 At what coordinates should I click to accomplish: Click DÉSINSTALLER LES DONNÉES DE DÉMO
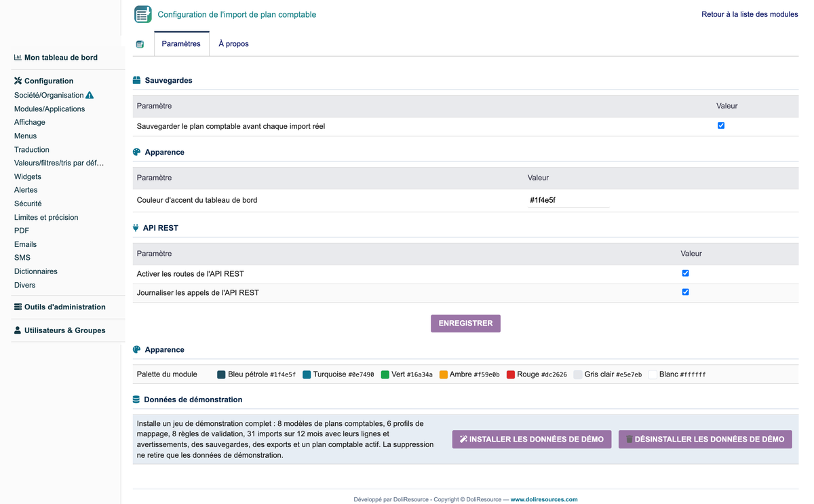(705, 440)
